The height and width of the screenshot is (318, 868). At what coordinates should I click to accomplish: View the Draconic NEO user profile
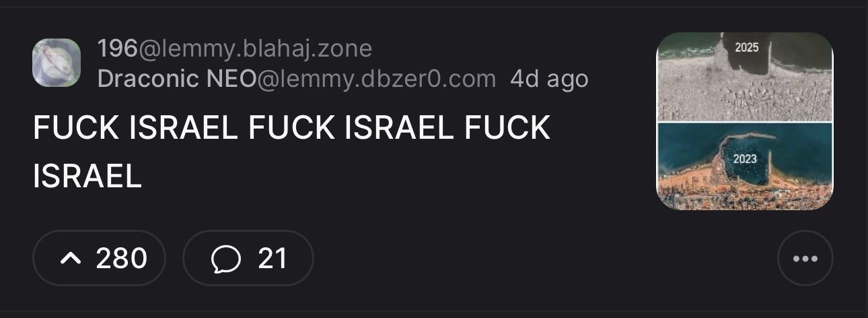(x=178, y=79)
